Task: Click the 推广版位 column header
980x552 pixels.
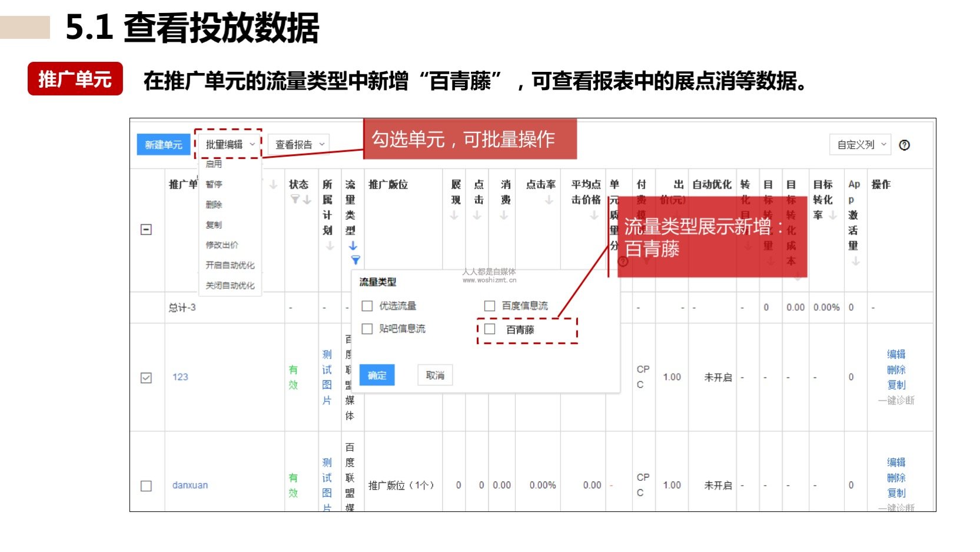Action: tap(388, 184)
